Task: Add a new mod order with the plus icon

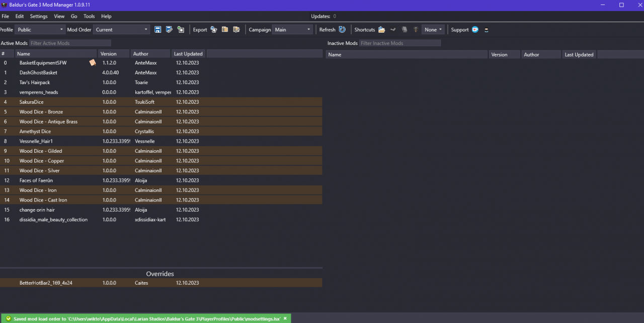Action: 181,30
